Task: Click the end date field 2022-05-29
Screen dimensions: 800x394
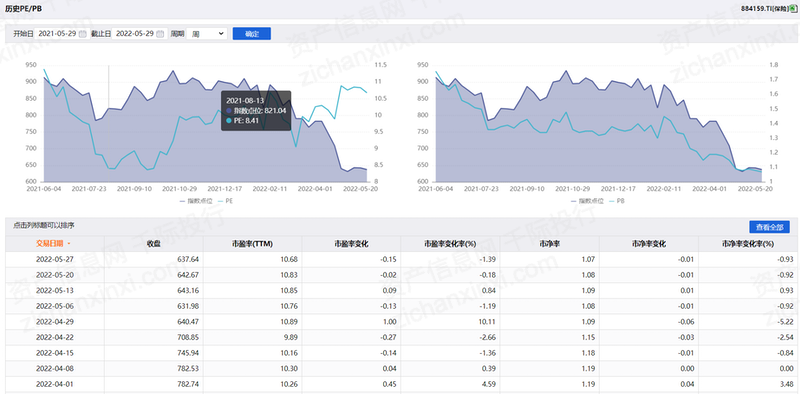Action: pos(135,34)
